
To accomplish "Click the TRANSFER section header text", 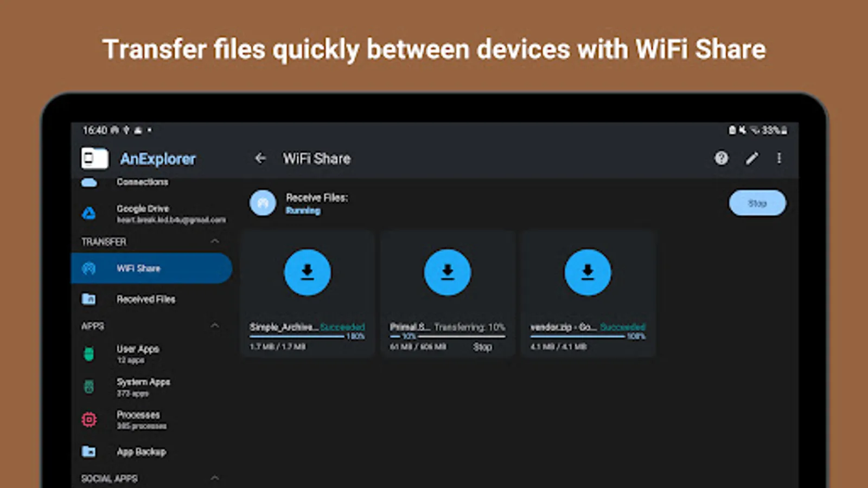I will click(104, 242).
